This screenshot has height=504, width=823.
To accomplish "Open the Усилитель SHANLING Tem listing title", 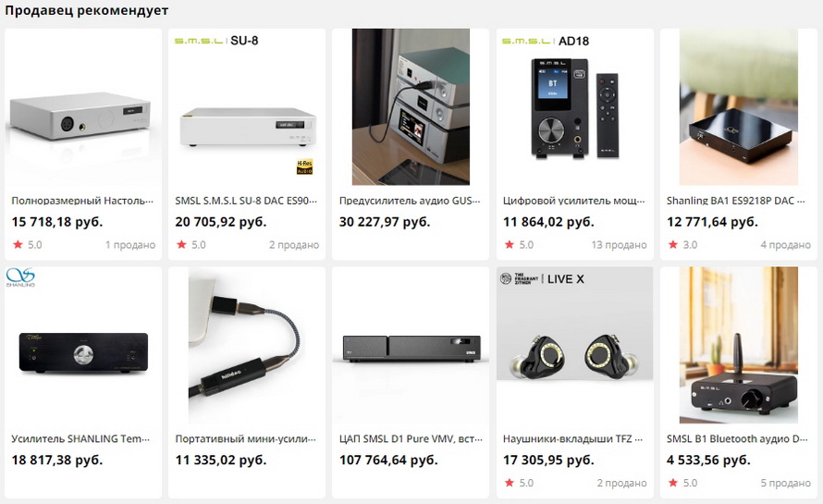I will tap(80, 439).
